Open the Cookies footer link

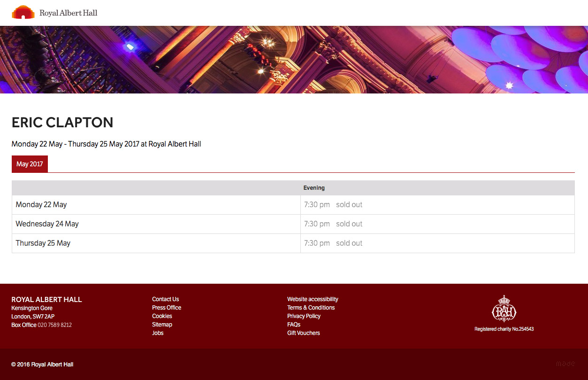162,316
